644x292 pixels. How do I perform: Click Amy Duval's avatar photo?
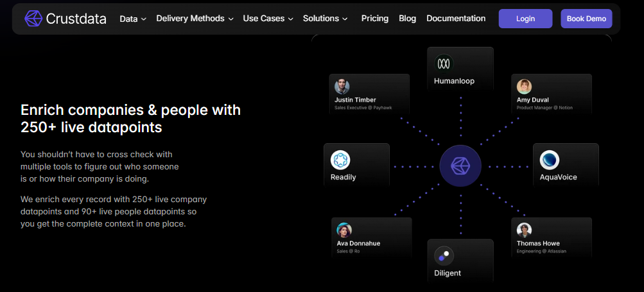524,87
